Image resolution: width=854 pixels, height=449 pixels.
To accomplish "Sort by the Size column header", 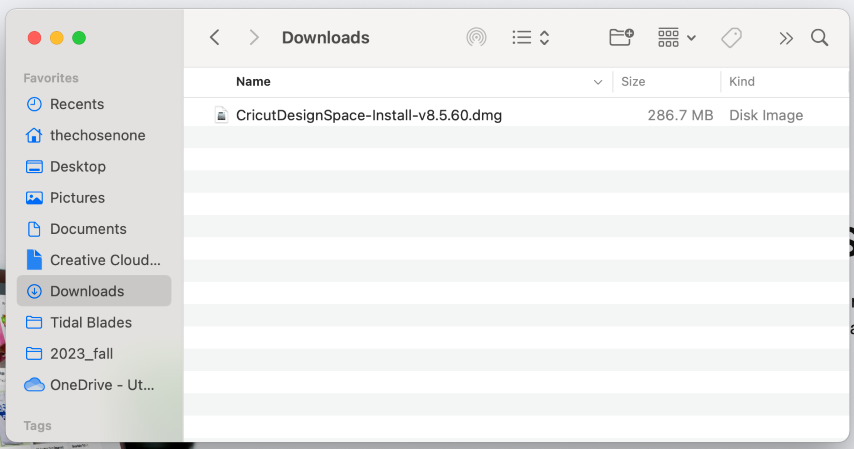I will 633,82.
